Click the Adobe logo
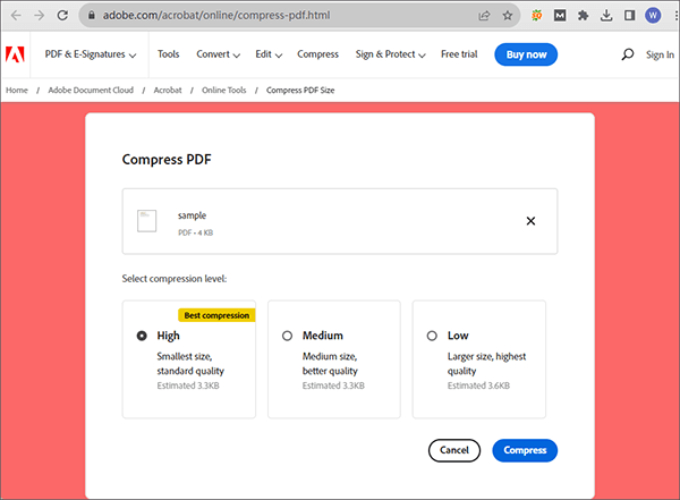 click(x=15, y=55)
